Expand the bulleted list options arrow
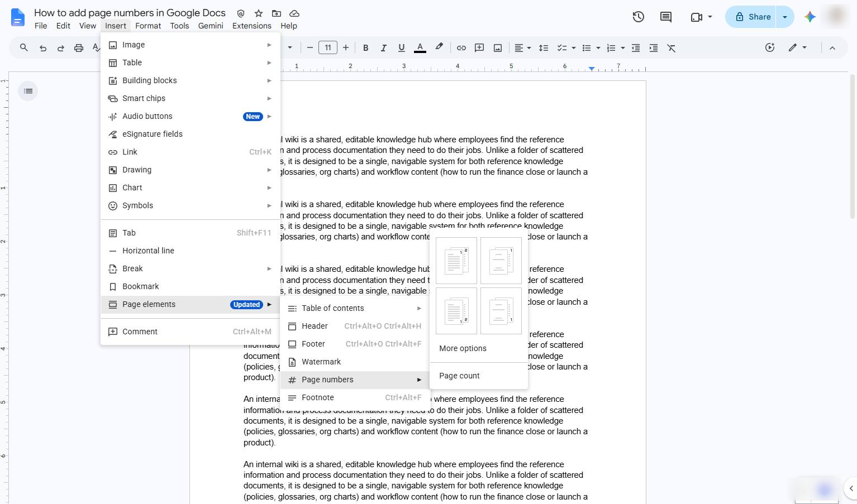Viewport: 857px width, 504px height. point(598,48)
